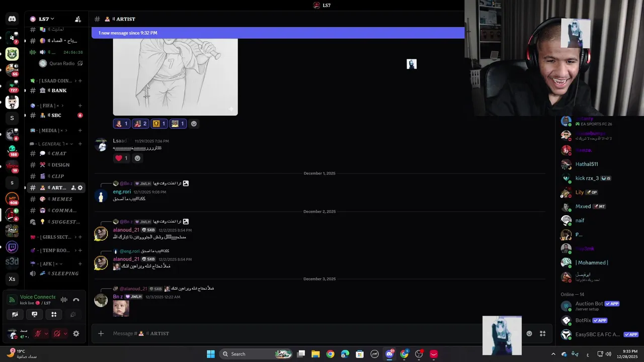644x362 pixels.
Task: Open the green panda server icon
Action: click(x=12, y=54)
